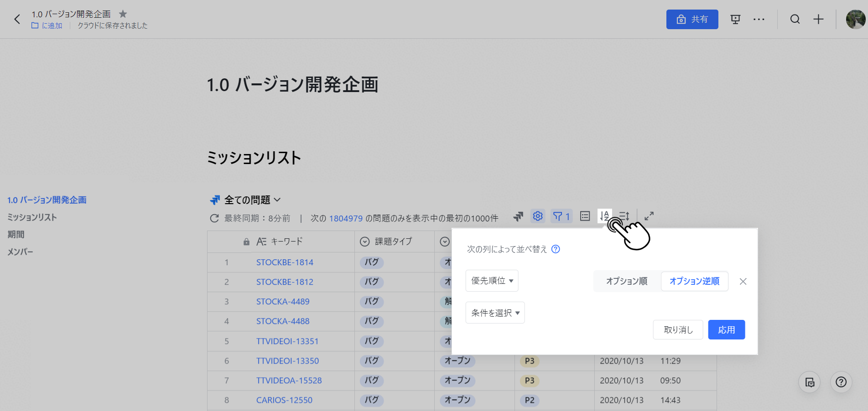The image size is (868, 411).
Task: Open the 優先順位 column dropdown
Action: click(x=492, y=281)
